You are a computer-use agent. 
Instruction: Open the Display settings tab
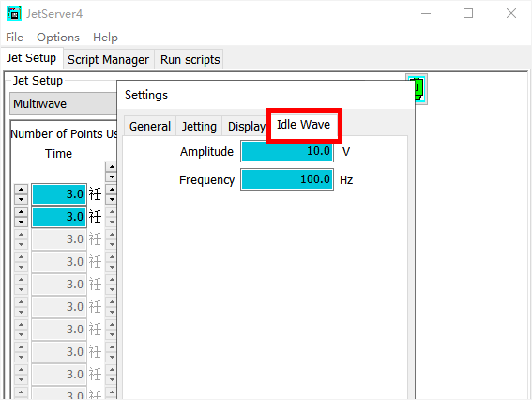coord(247,127)
